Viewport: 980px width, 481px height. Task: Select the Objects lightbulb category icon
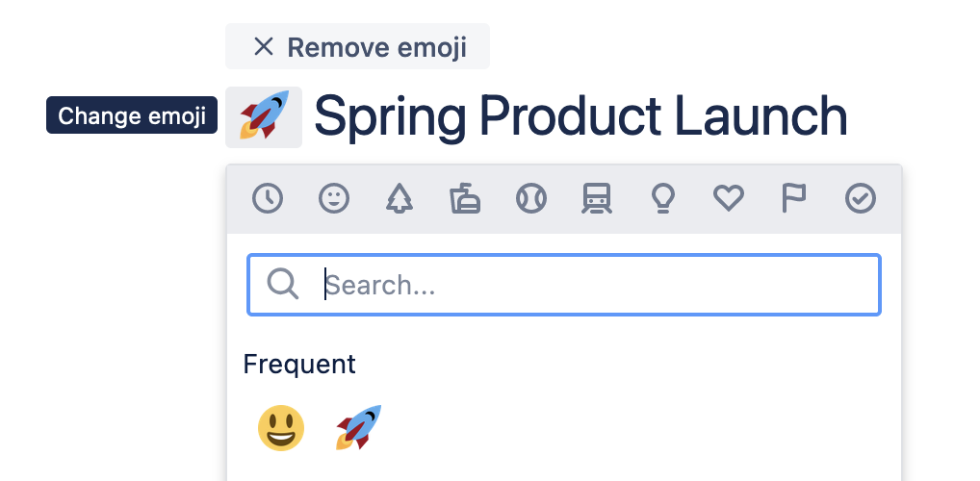[x=662, y=199]
